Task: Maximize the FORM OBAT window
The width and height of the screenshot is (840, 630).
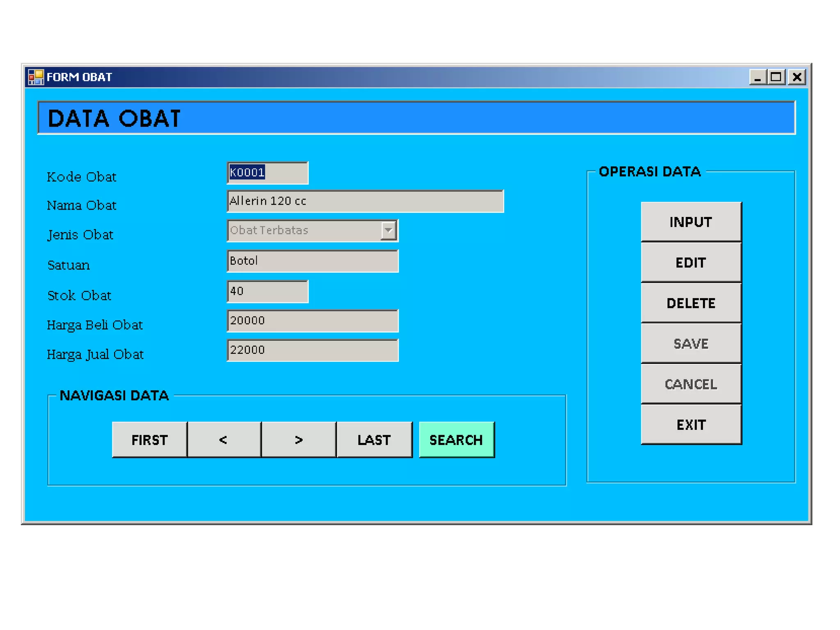Action: pyautogui.click(x=776, y=77)
